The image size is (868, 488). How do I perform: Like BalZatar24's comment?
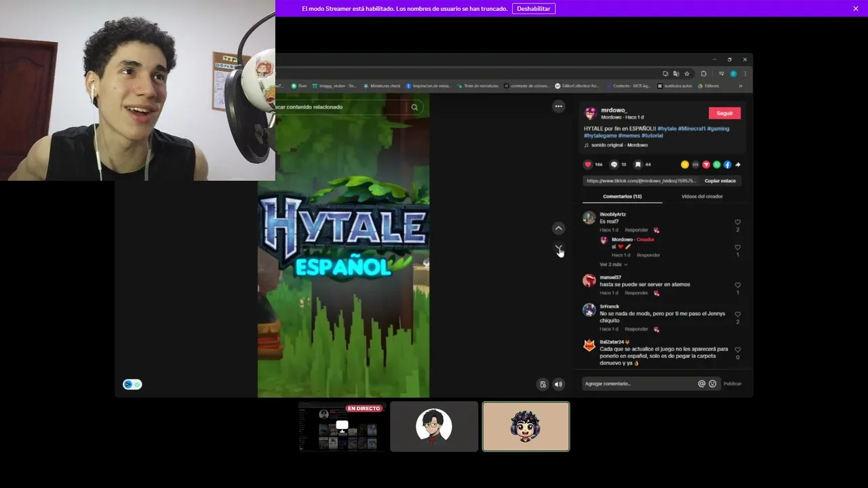738,350
